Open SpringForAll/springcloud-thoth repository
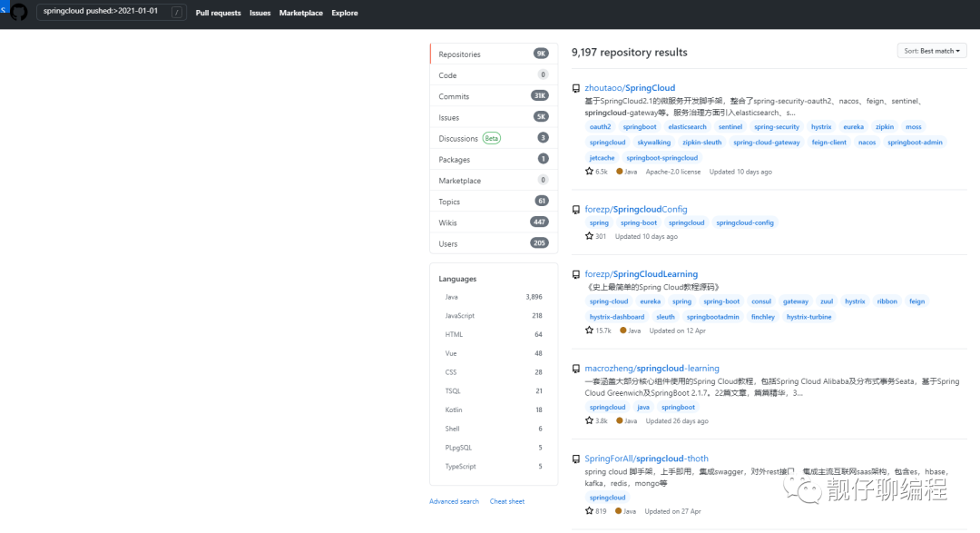The height and width of the screenshot is (533, 980). (x=646, y=458)
